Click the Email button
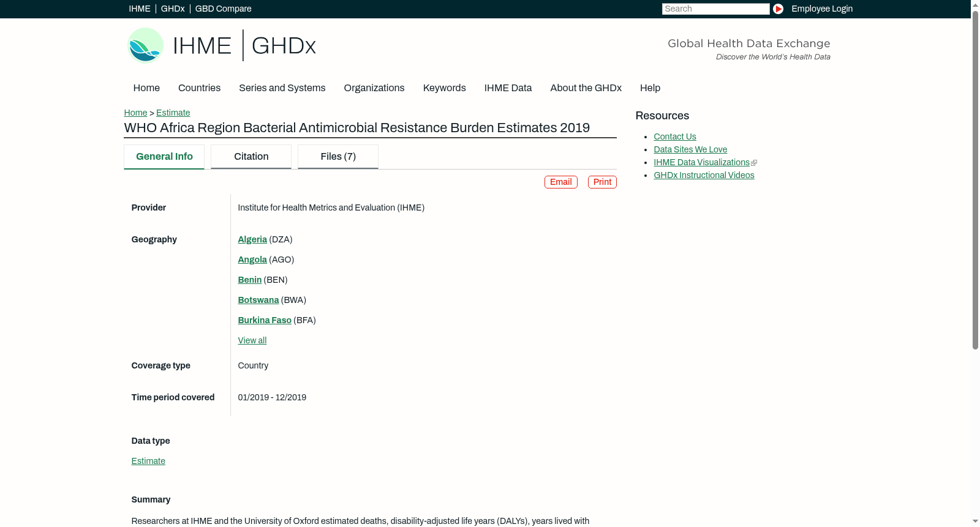This screenshot has height=527, width=980. tap(561, 182)
